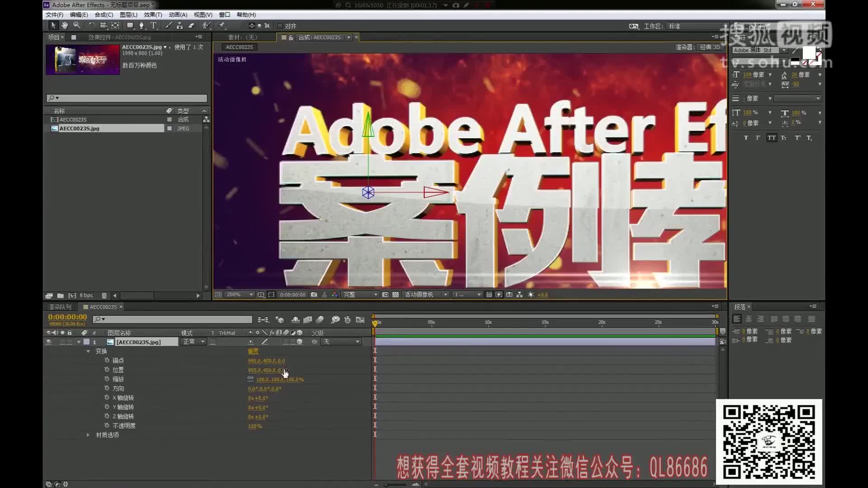Select the Hand tool
The image size is (868, 488).
point(65,26)
